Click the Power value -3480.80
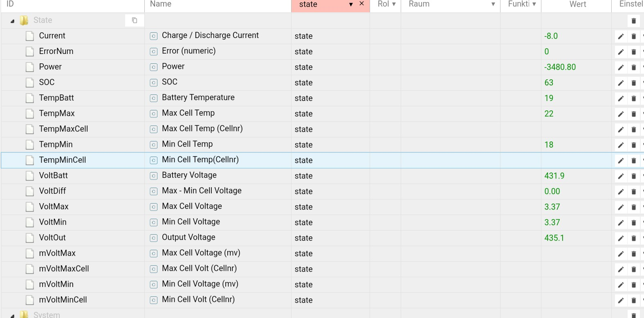644x318 pixels. (560, 67)
